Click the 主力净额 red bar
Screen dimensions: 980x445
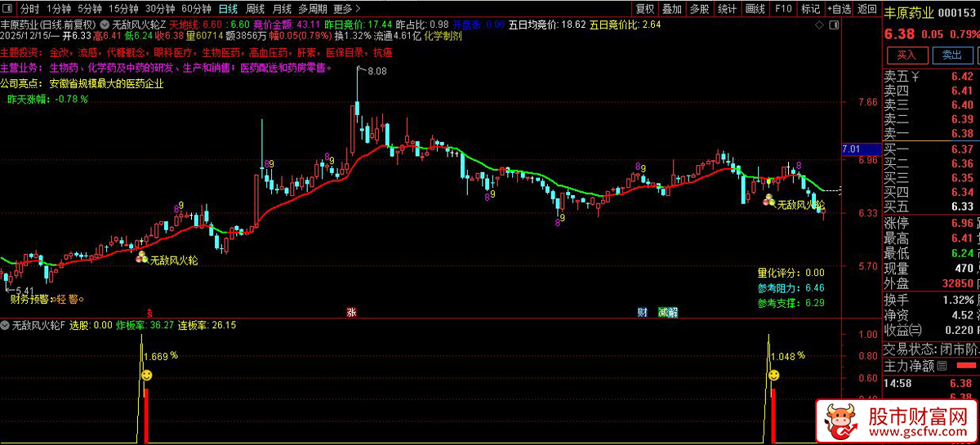964,367
